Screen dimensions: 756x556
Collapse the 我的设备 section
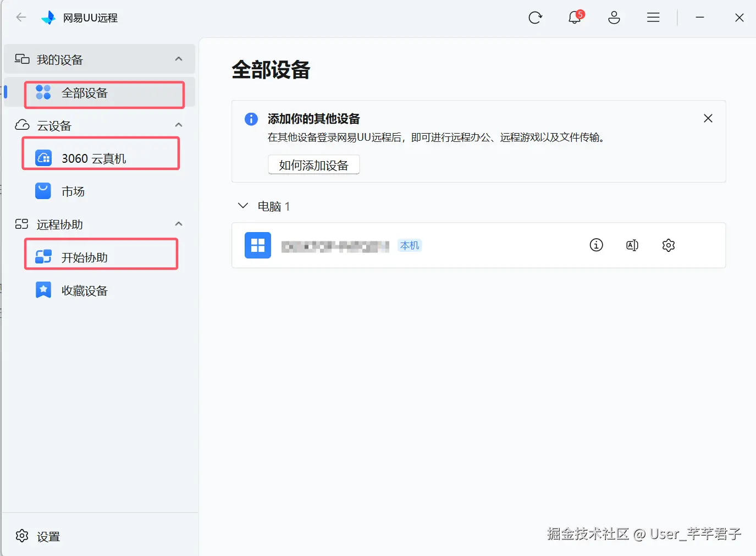click(x=179, y=59)
